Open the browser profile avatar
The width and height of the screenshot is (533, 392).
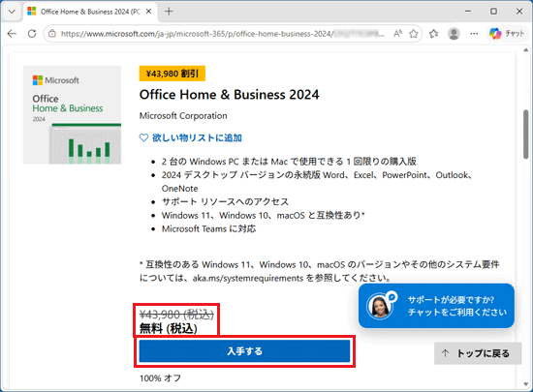[x=454, y=34]
